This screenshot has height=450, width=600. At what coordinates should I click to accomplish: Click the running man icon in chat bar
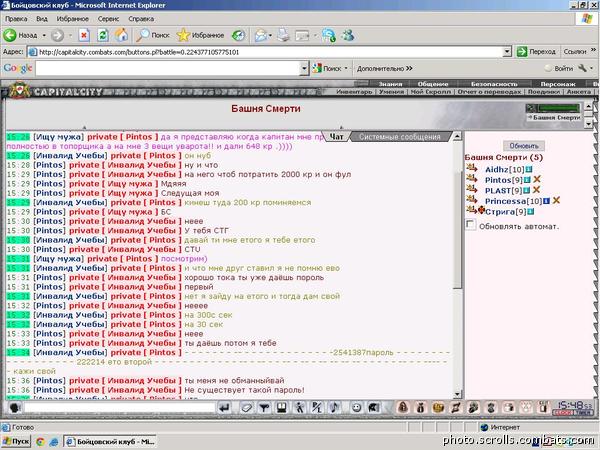pos(300,408)
